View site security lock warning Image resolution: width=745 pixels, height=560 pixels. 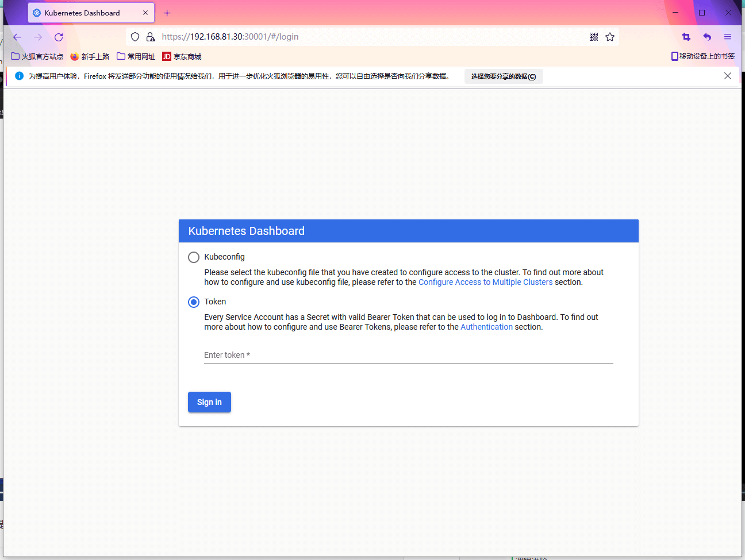point(151,37)
